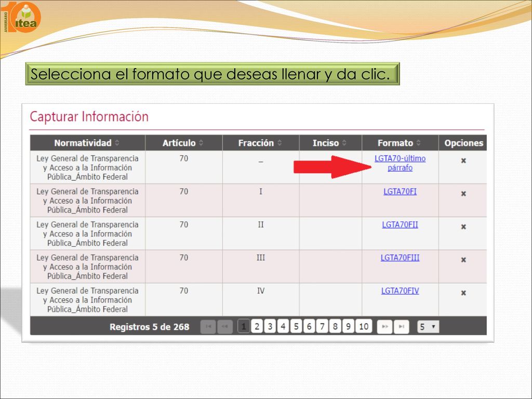Click the Opciones column header
This screenshot has height=399, width=532.
tap(463, 143)
